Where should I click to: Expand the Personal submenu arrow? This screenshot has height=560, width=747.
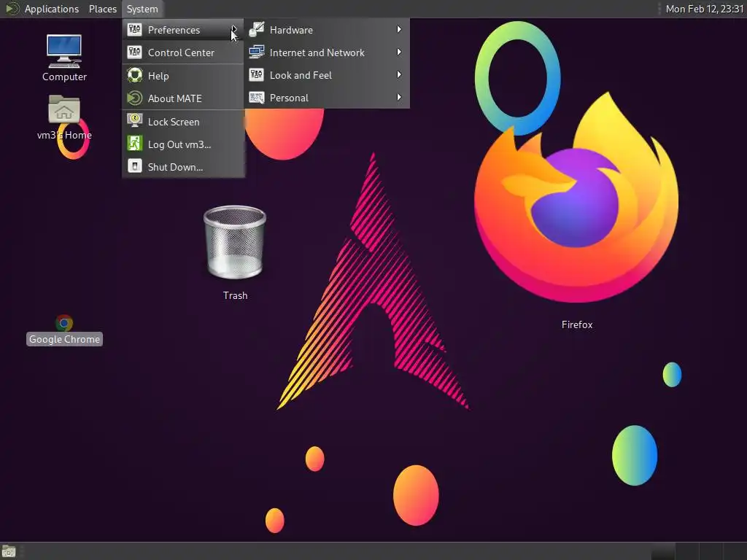(x=399, y=97)
